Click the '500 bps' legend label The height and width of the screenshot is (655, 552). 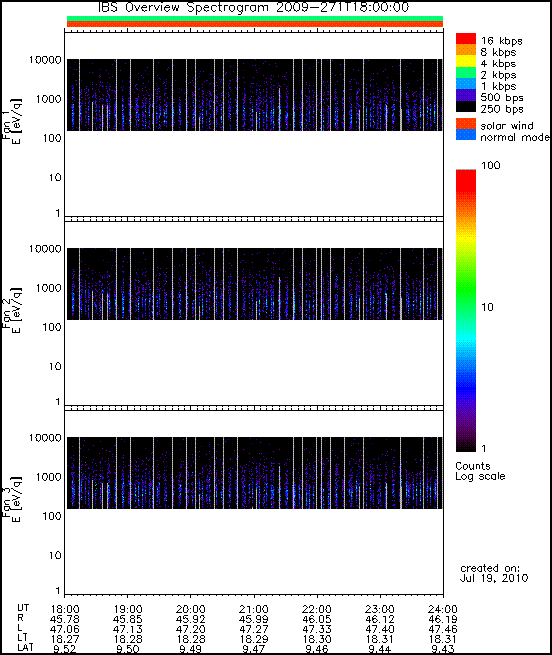(x=502, y=97)
